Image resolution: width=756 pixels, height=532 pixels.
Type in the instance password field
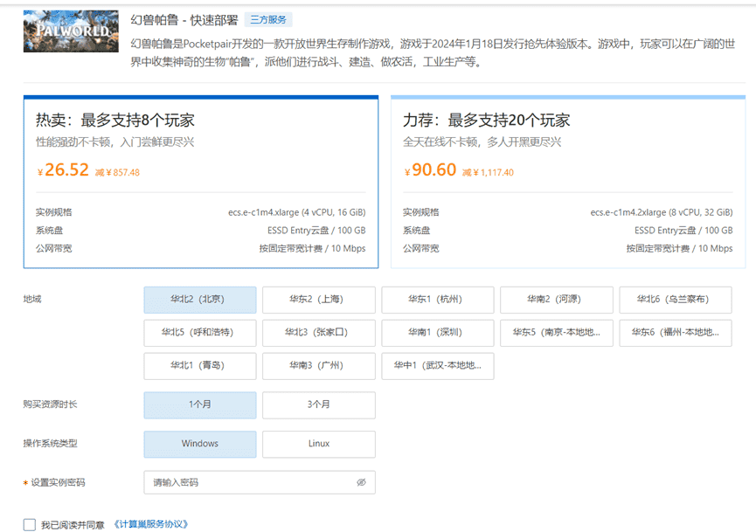[x=249, y=482]
